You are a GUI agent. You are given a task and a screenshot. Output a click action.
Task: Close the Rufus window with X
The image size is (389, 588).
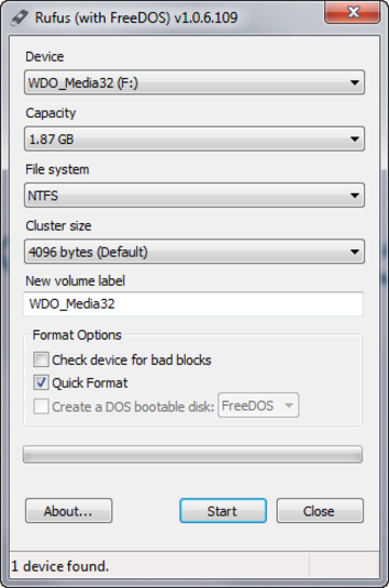pyautogui.click(x=352, y=13)
